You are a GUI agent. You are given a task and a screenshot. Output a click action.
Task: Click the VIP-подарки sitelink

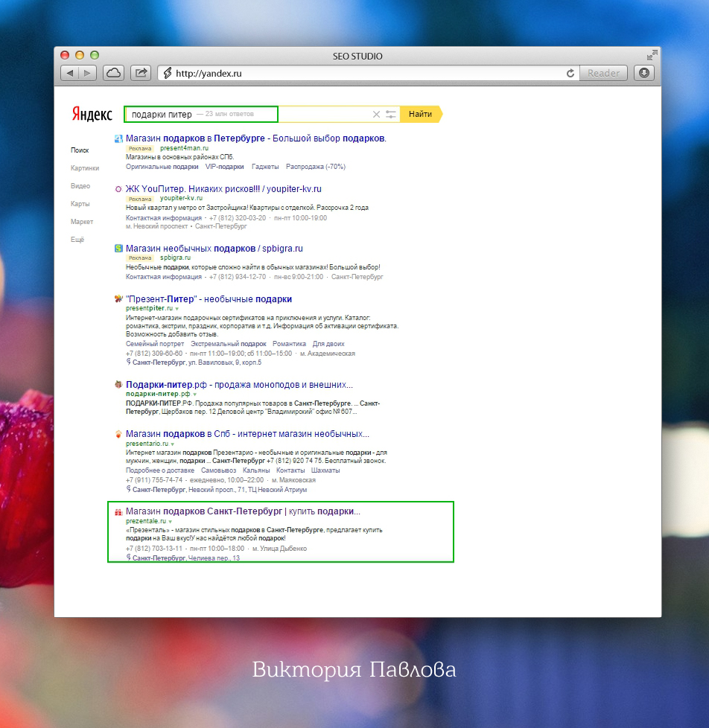pos(224,167)
